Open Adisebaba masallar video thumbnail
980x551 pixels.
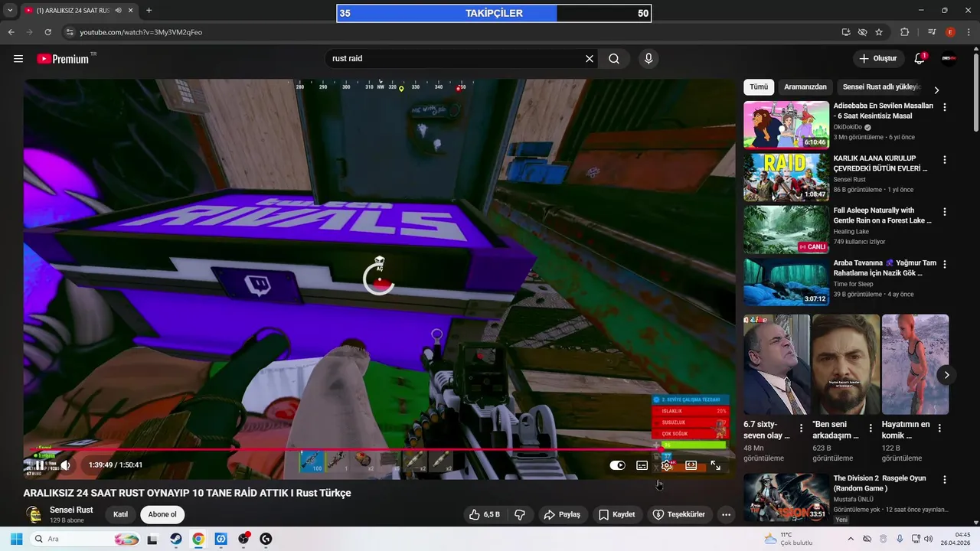[x=786, y=125]
